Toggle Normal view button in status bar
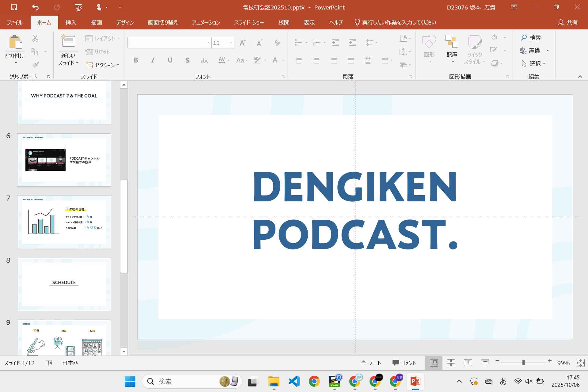 434,363
